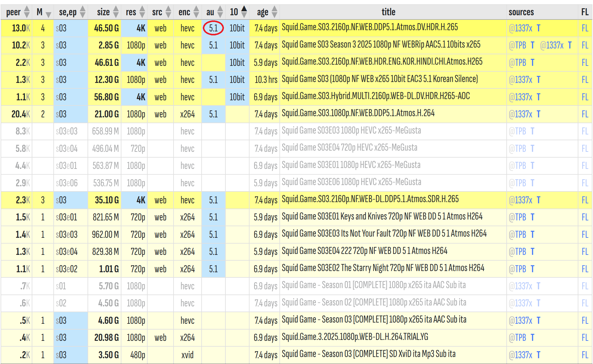Open Squid Game S03E02 The Starry Night title
593x364 pixels.
tap(383, 268)
